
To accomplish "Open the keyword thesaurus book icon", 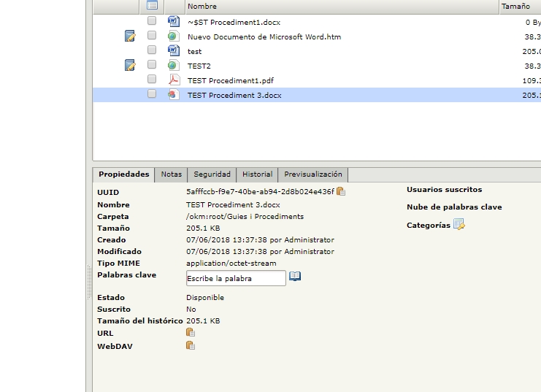I will (295, 276).
